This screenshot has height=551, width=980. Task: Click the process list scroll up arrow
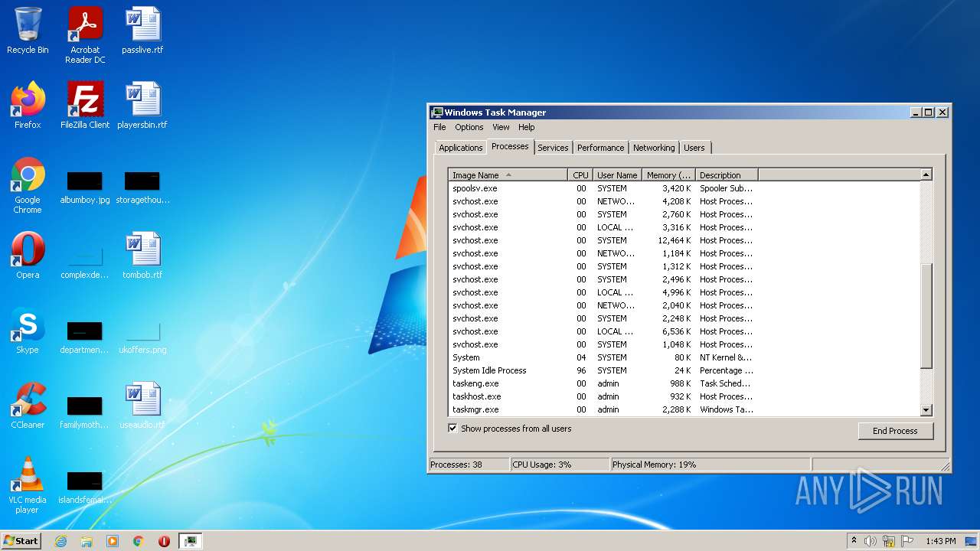point(926,175)
